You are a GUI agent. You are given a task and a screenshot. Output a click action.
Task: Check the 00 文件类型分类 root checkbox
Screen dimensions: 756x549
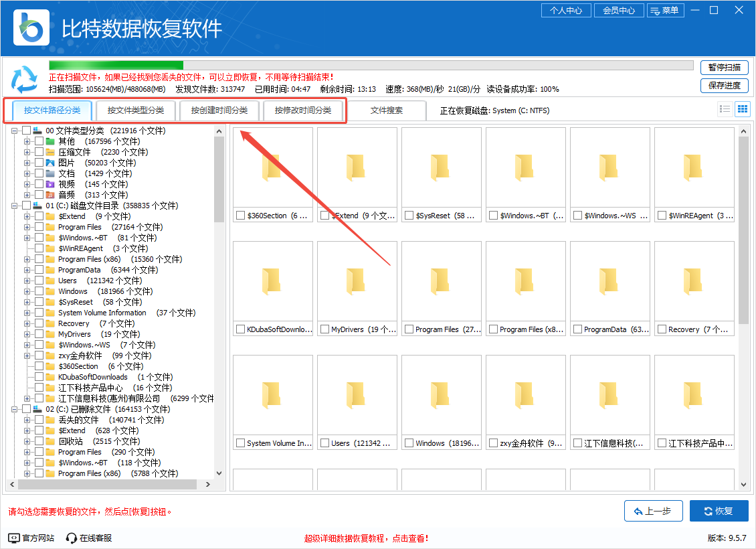(27, 131)
